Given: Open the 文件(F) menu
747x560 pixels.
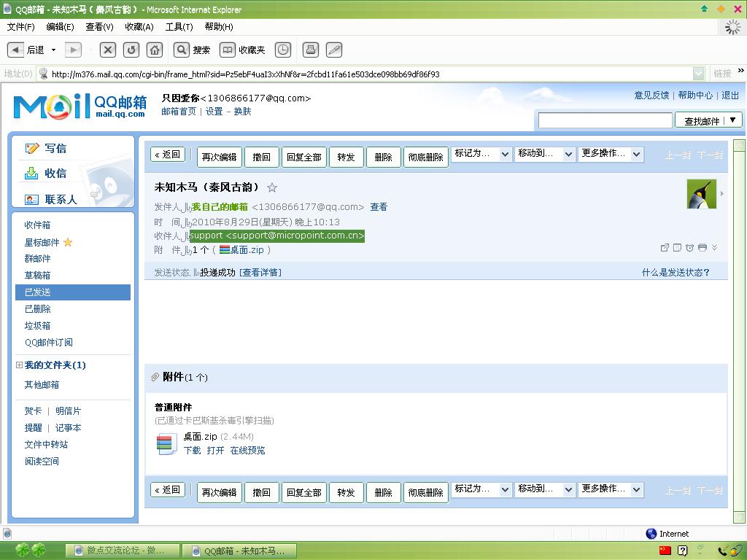Looking at the screenshot, I should point(21,27).
